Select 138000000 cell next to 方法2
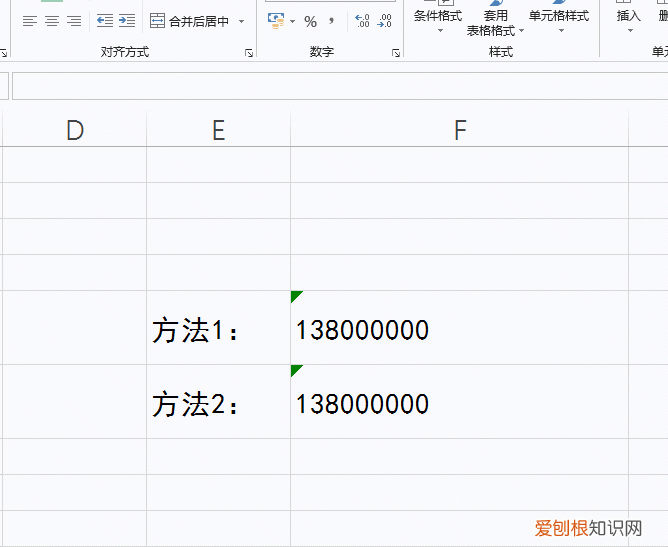Screen dimensions: 668x547 [460, 402]
